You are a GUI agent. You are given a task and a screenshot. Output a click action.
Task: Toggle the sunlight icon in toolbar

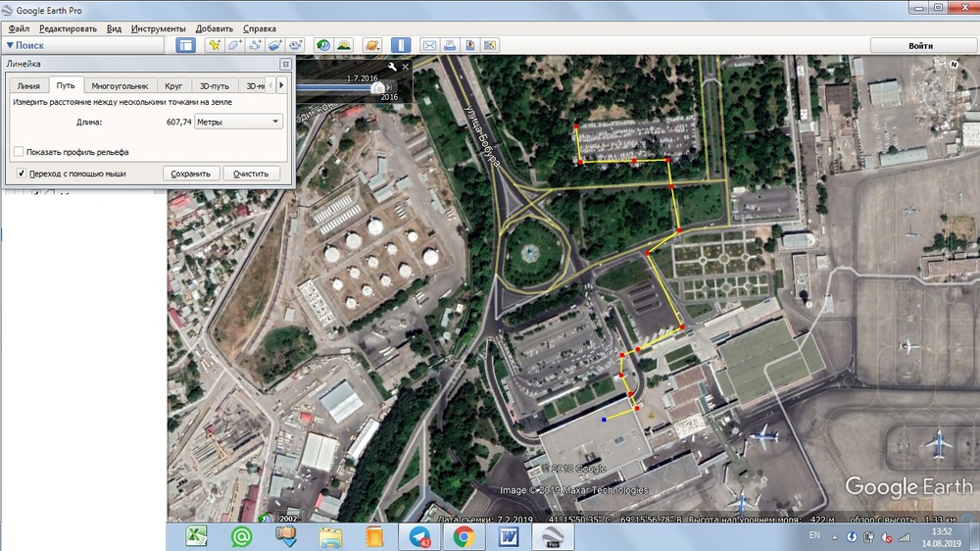[x=344, y=45]
